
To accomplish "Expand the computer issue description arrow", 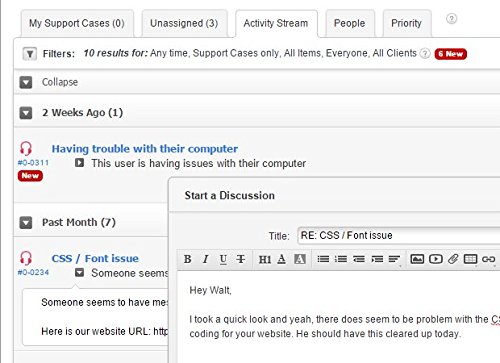I will click(79, 163).
